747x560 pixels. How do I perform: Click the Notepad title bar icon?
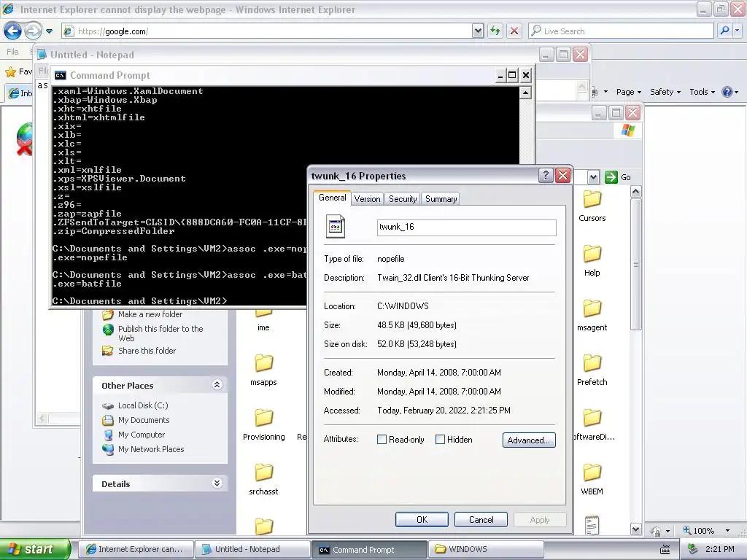(x=42, y=55)
